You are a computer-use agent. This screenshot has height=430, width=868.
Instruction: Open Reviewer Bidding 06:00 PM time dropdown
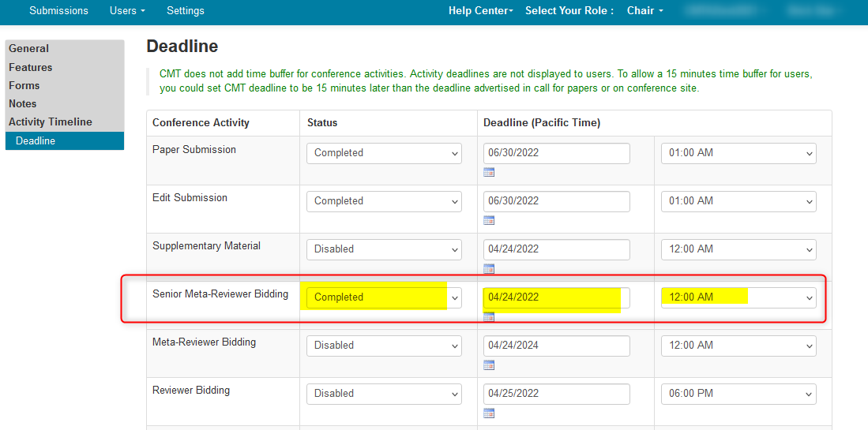pos(738,394)
